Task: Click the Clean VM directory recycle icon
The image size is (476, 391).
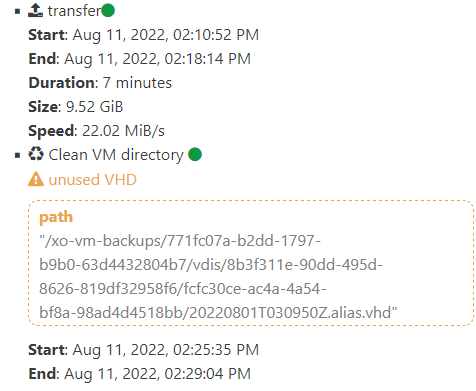Action: (x=36, y=154)
